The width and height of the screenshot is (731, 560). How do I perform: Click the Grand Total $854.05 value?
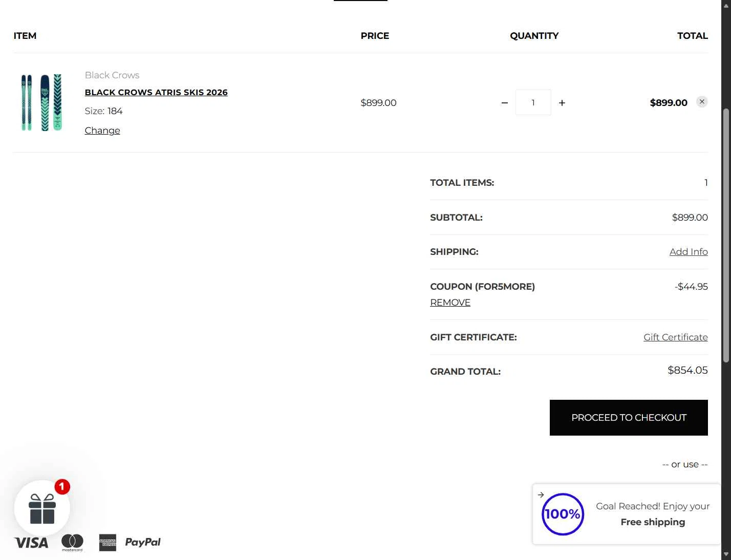click(687, 370)
